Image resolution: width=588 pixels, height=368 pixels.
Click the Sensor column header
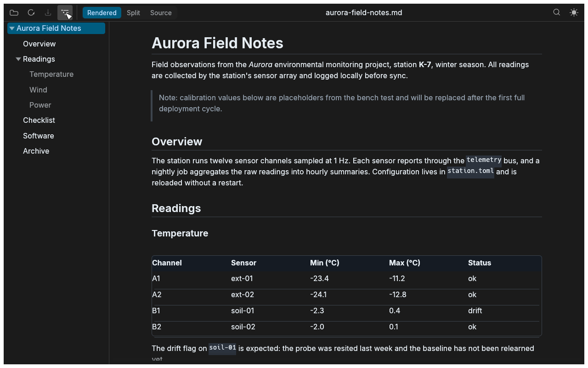[x=243, y=263]
